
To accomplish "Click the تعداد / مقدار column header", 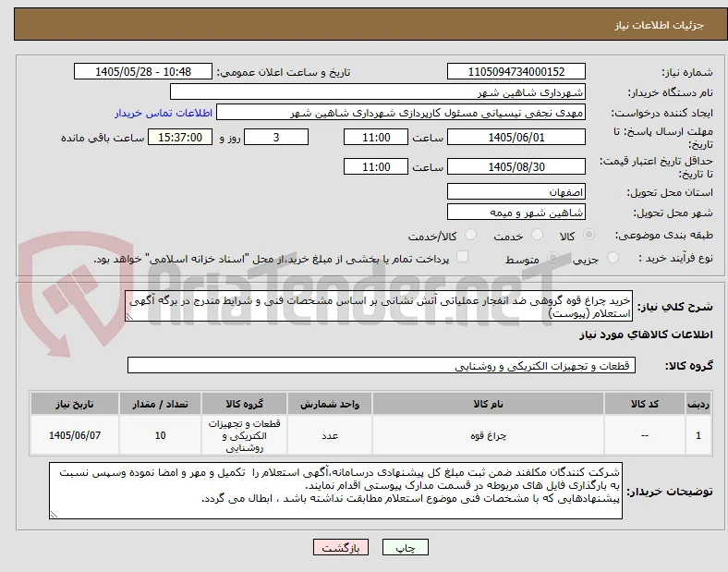I will tap(160, 404).
